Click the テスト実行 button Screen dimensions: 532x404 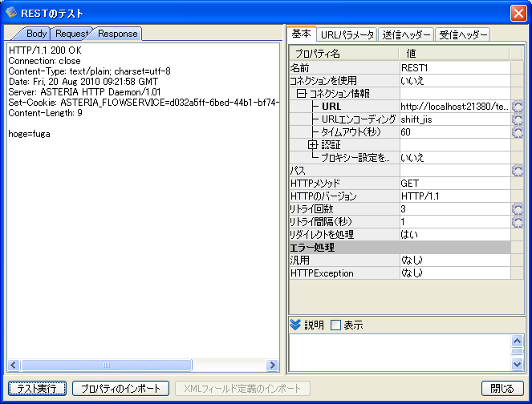(x=37, y=389)
